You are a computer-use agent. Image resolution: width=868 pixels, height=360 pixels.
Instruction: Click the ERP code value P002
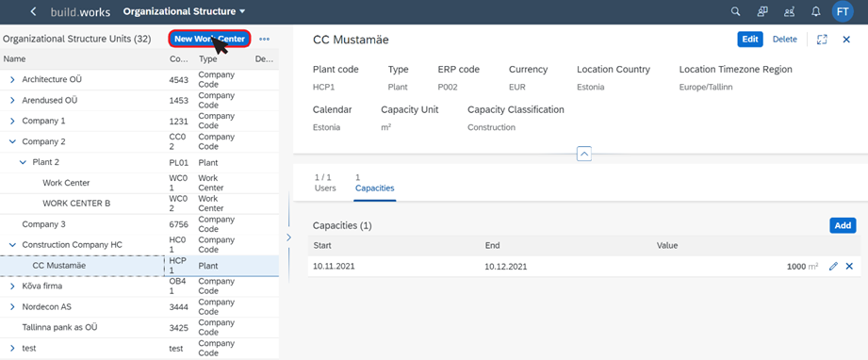point(448,87)
